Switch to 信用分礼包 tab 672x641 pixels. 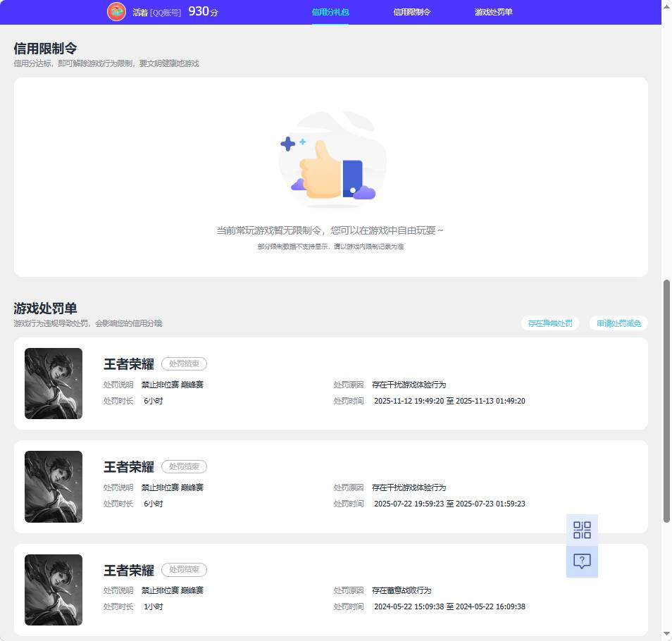[330, 12]
